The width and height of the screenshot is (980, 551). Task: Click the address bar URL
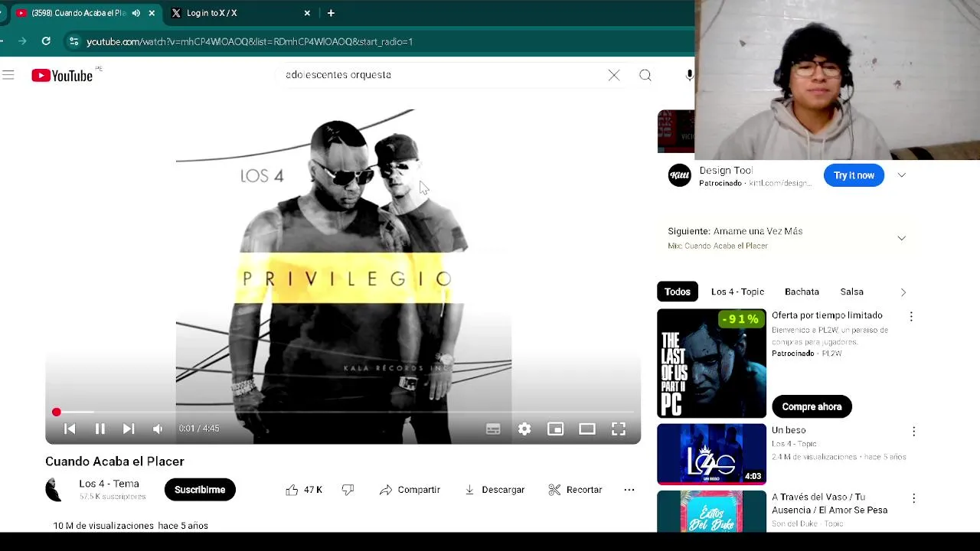tap(250, 41)
